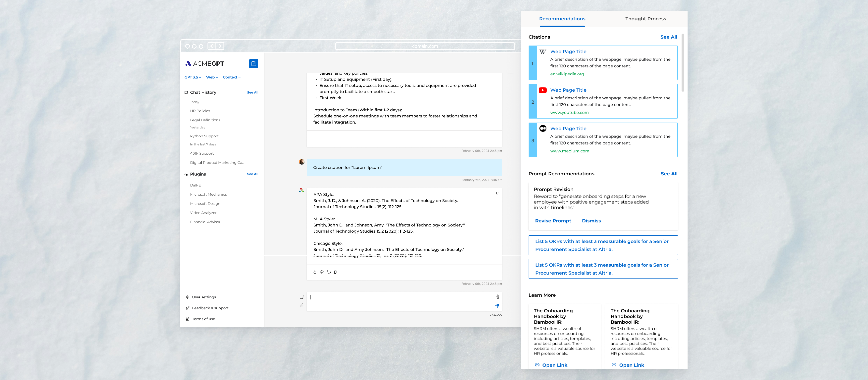This screenshot has height=380, width=868.
Task: Click the thumbs down feedback icon
Action: coord(322,272)
